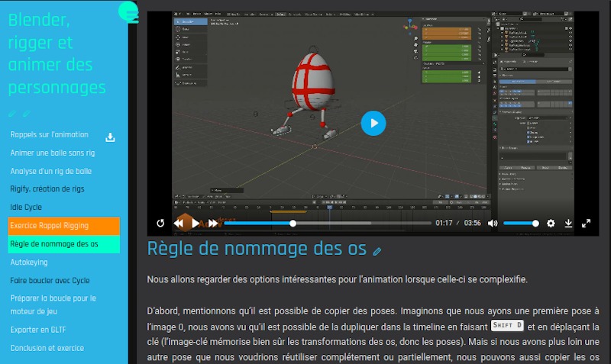Rewind using the player's backward skip icon
Screen dimensions: 611x364
pyautogui.click(x=179, y=223)
